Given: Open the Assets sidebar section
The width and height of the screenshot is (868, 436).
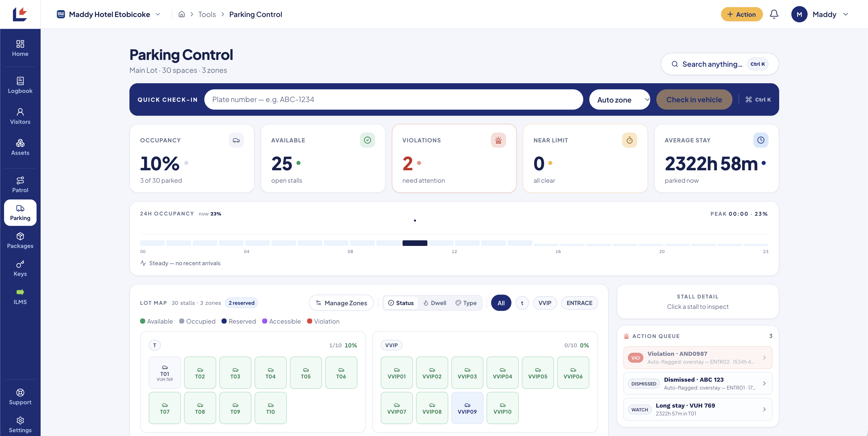Looking at the screenshot, I should tap(20, 147).
